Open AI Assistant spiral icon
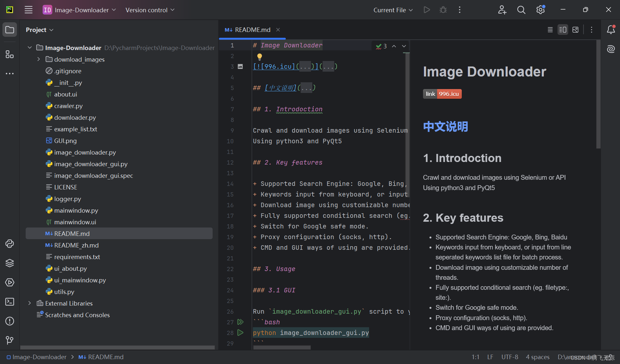Image resolution: width=620 pixels, height=364 pixels. pyautogui.click(x=611, y=49)
